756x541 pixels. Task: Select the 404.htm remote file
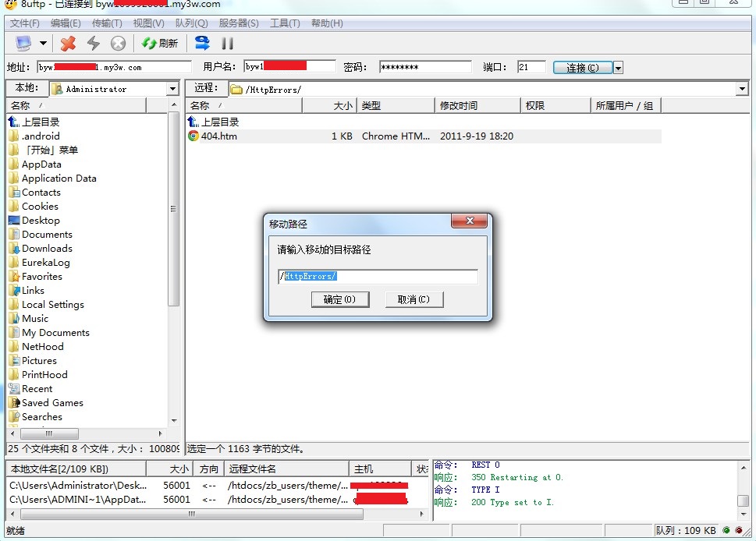(x=218, y=136)
